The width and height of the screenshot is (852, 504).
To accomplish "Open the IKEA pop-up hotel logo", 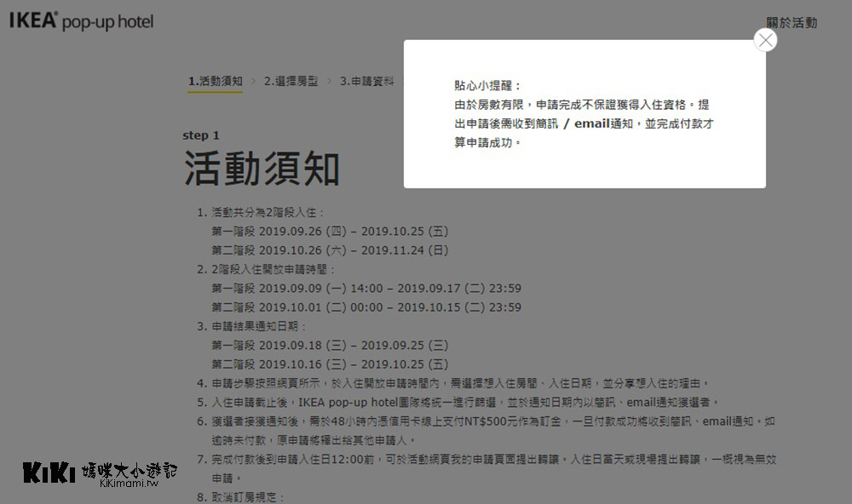I will (82, 20).
